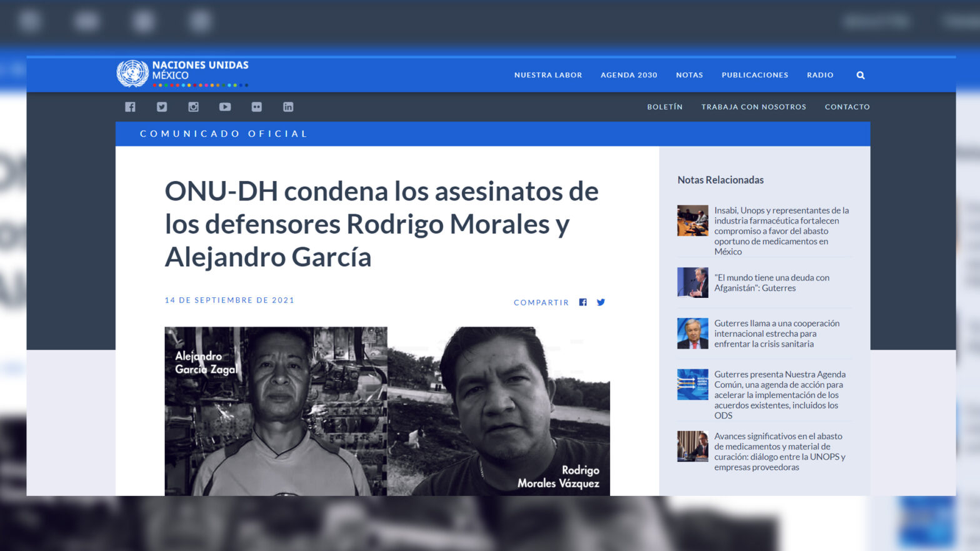
Task: Open the Publicaciones menu item
Action: [x=755, y=75]
